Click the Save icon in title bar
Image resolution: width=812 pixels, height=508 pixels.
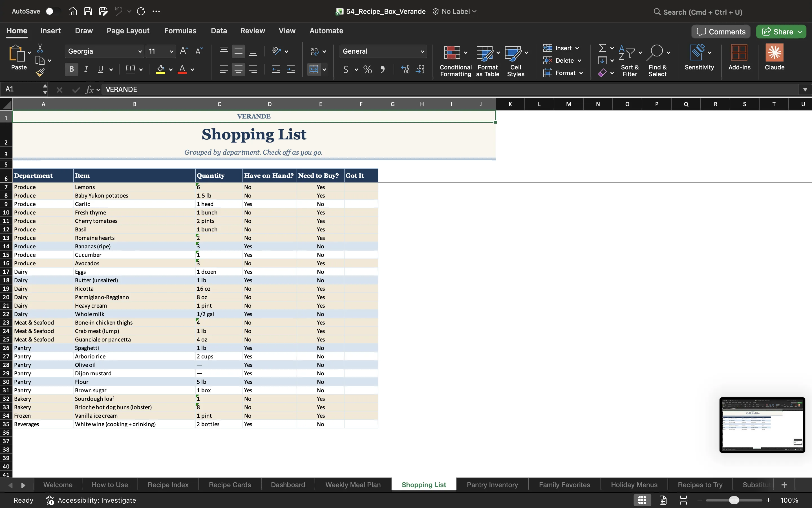88,11
